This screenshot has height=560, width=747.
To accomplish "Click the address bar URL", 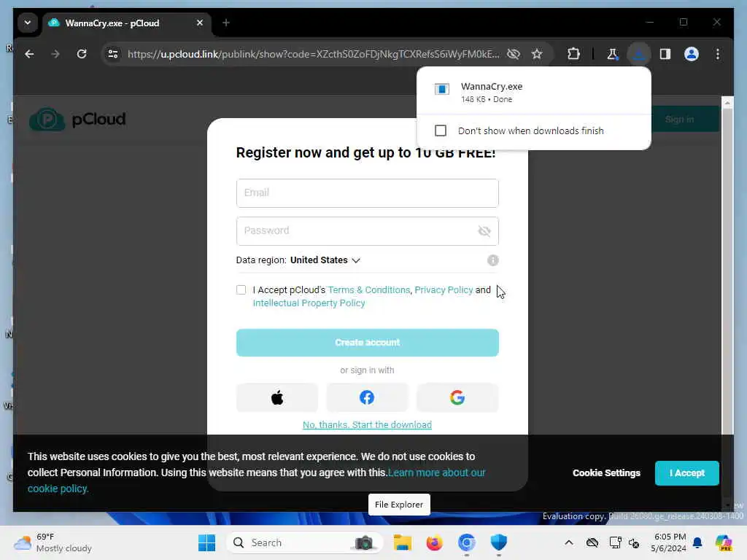I will [314, 54].
